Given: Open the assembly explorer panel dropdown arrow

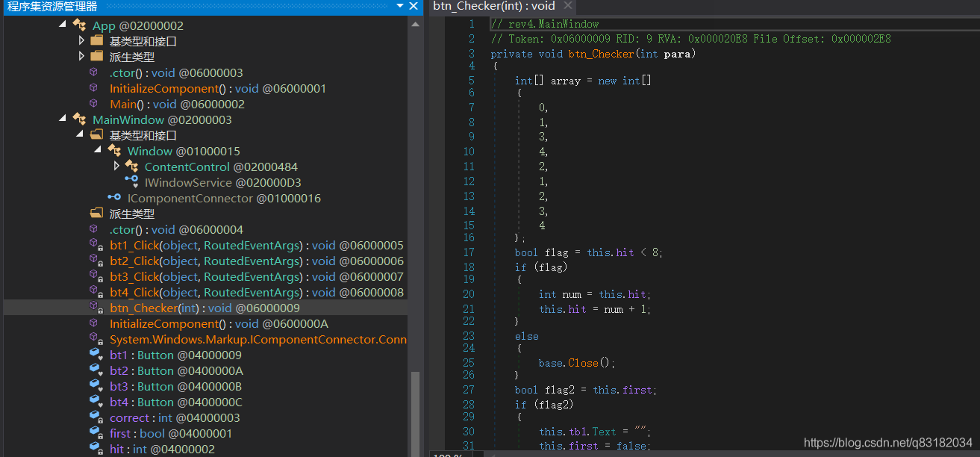Looking at the screenshot, I should [401, 6].
